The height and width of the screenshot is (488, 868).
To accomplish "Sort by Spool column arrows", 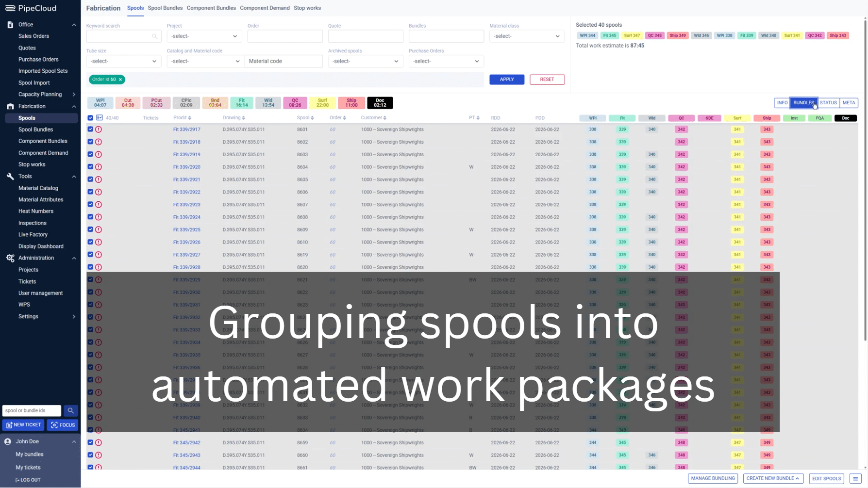I will (x=312, y=118).
